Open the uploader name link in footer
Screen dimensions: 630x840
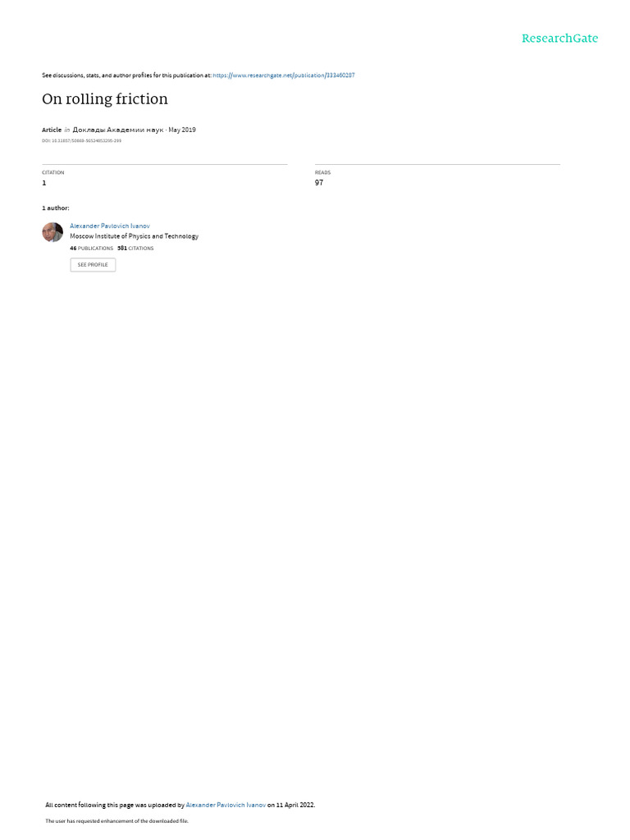click(x=226, y=805)
